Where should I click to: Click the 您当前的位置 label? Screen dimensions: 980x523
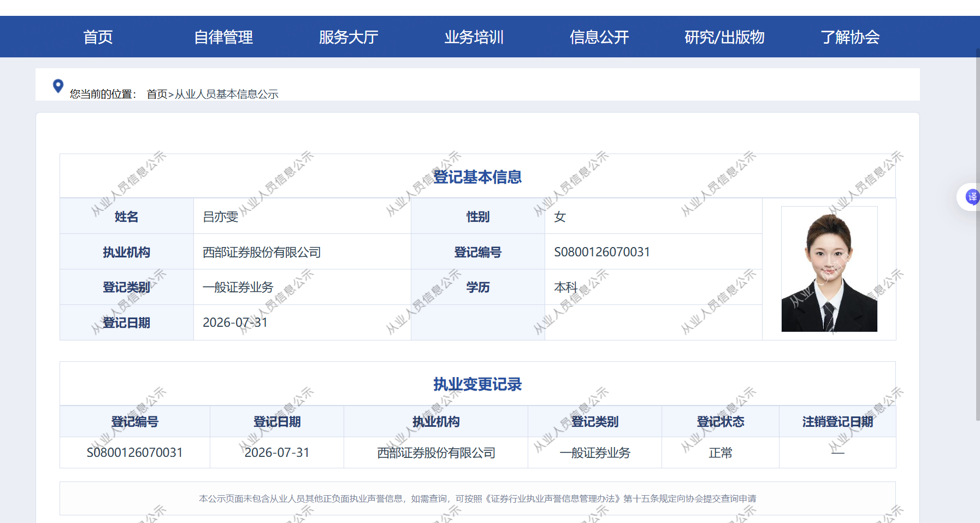[x=103, y=94]
